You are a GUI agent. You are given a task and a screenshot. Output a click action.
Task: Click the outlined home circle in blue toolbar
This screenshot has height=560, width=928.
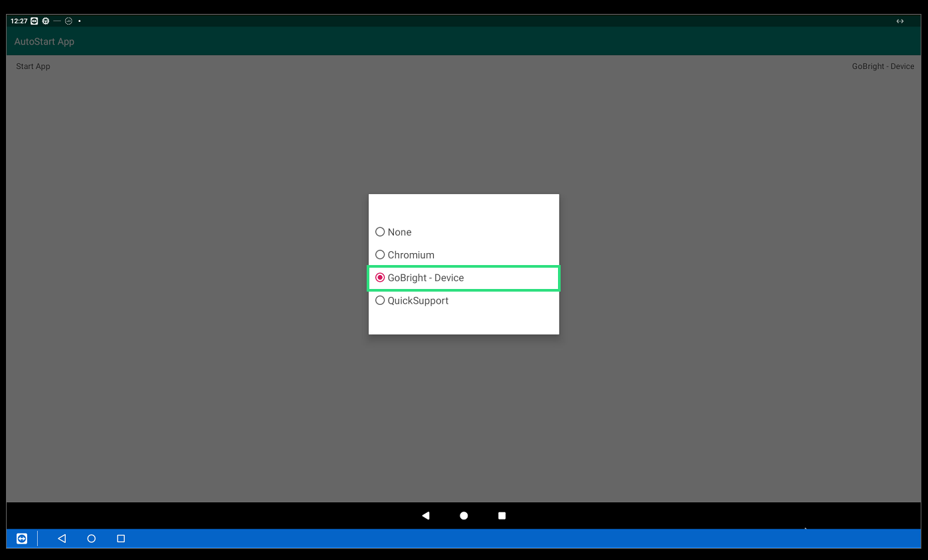click(92, 539)
